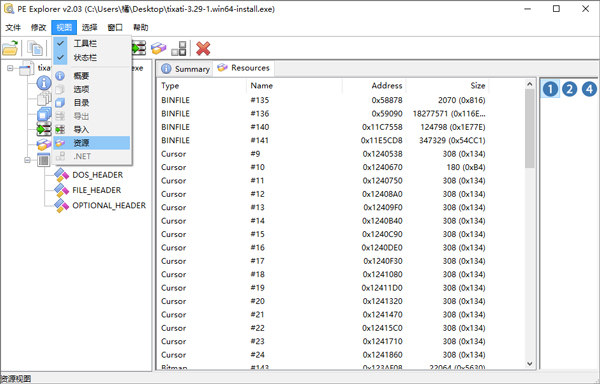
Task: Choose 资源 from the view menu
Action: [92, 143]
